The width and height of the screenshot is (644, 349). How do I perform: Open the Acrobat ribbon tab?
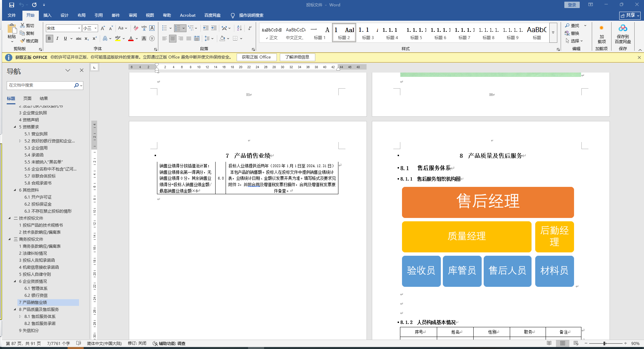tap(187, 15)
